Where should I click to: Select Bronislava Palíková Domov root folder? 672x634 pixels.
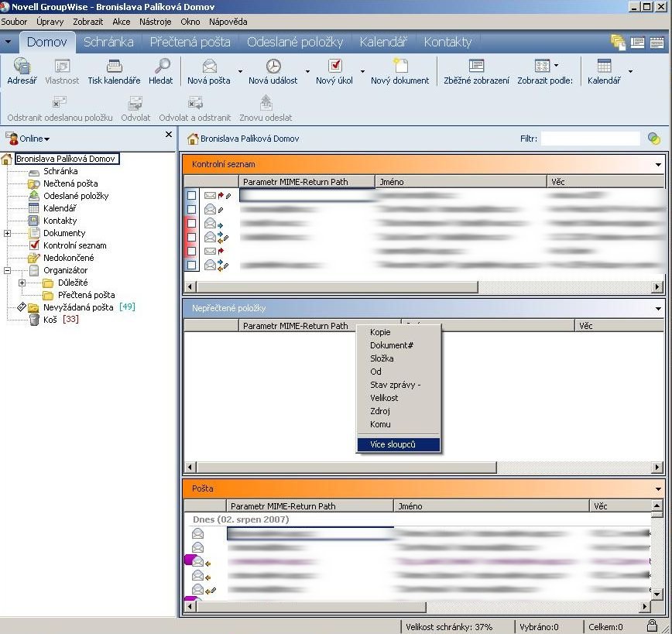[66, 159]
